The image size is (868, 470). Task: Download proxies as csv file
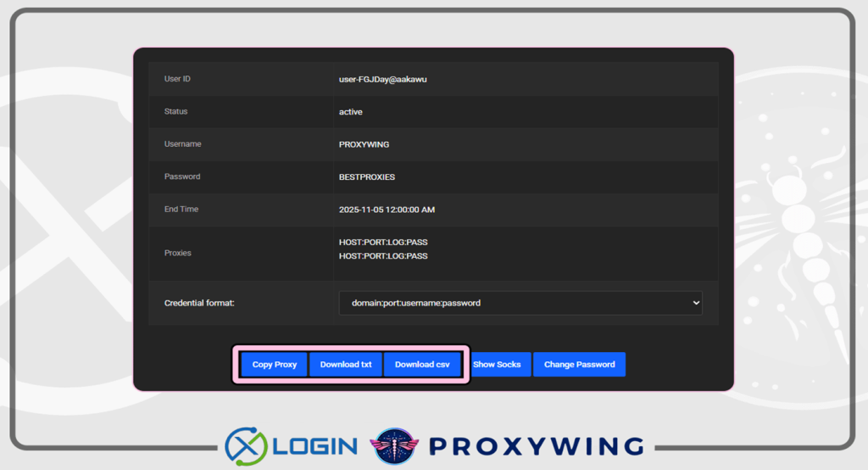422,364
